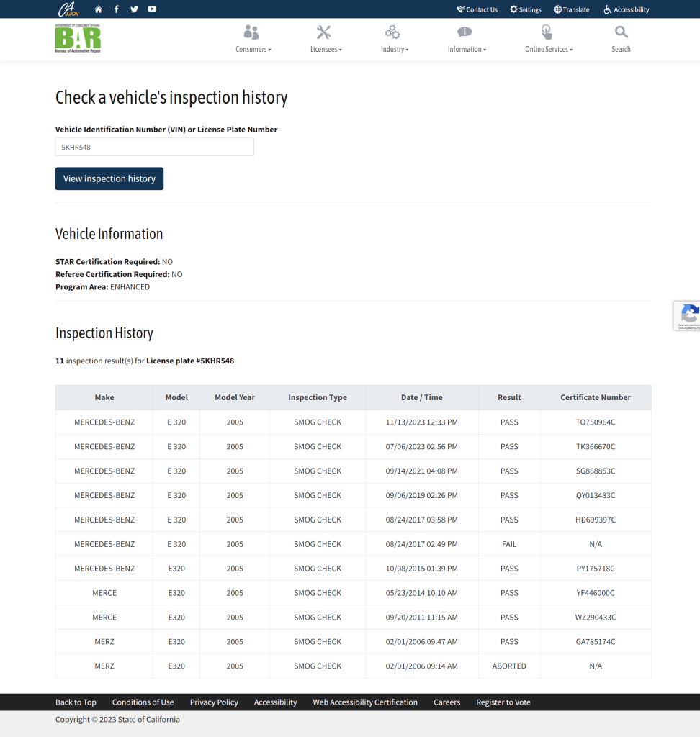Open the Privacy Policy footer link
Screen dimensions: 700x737
214,702
